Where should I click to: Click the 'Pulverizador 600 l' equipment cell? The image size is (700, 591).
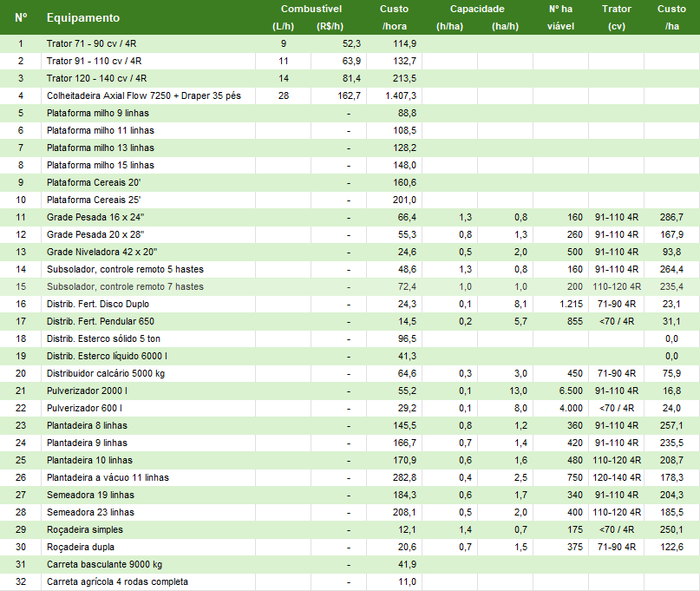tap(84, 408)
